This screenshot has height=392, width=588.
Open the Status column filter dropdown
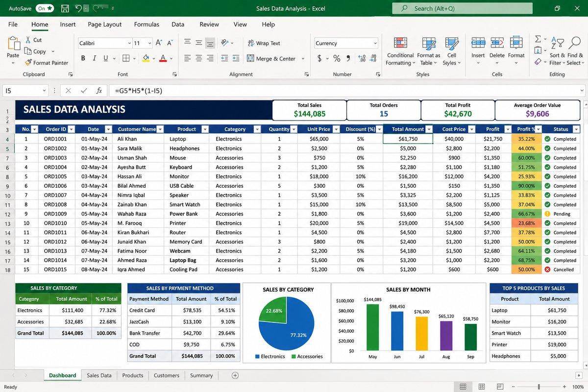pos(576,129)
